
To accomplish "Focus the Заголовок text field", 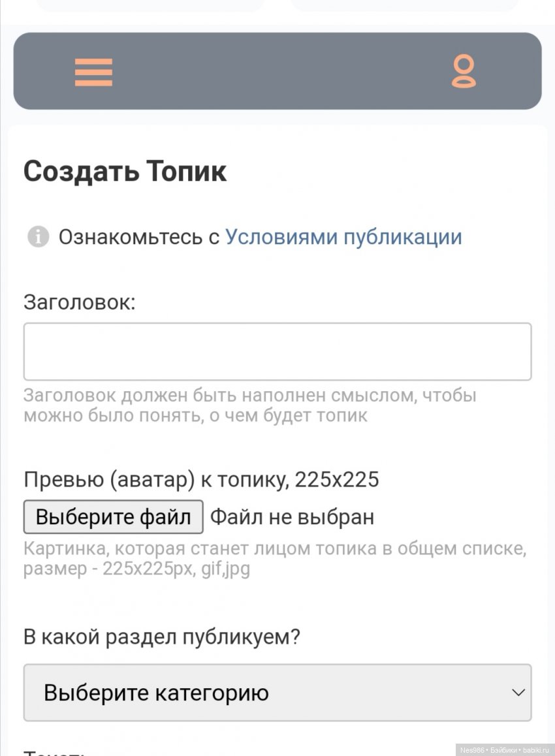I will click(x=277, y=351).
